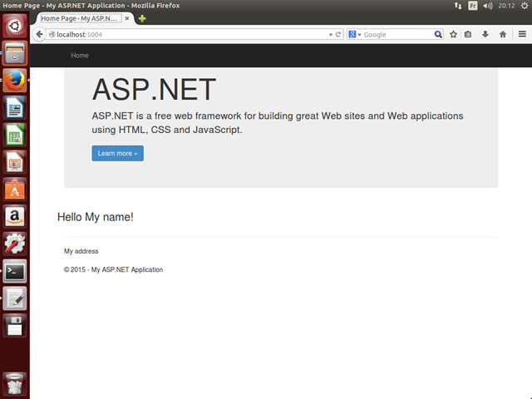Click the ASP.NET jumbotron heading

pyautogui.click(x=154, y=89)
